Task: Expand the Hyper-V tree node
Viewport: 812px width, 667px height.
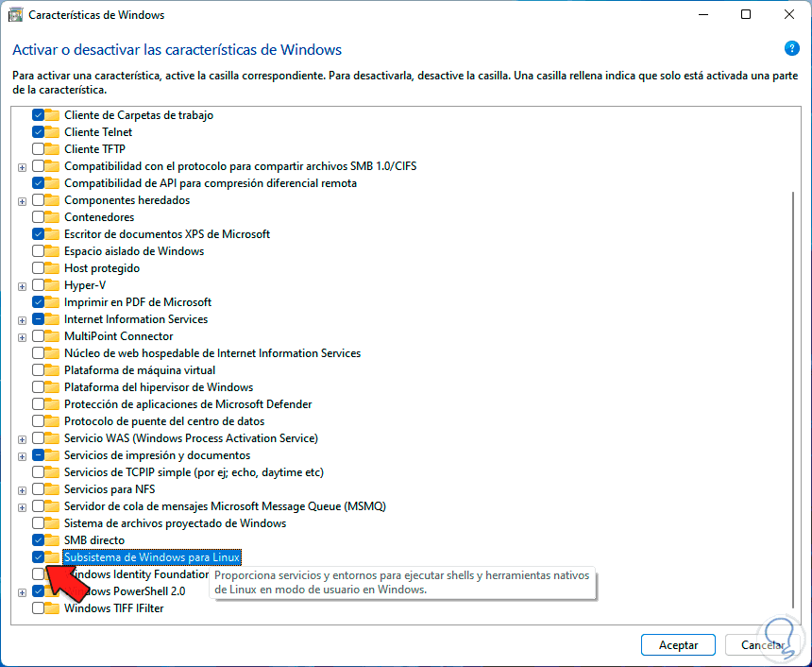Action: (22, 286)
